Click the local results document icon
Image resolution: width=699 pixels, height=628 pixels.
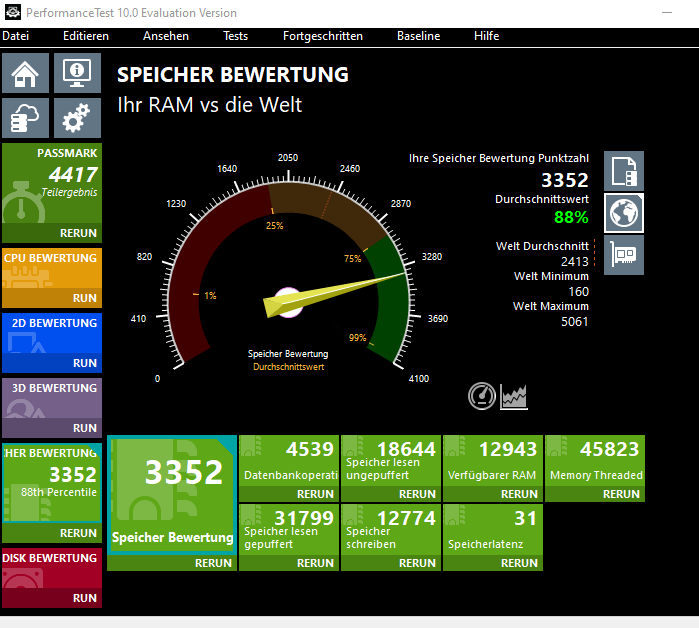coord(624,171)
